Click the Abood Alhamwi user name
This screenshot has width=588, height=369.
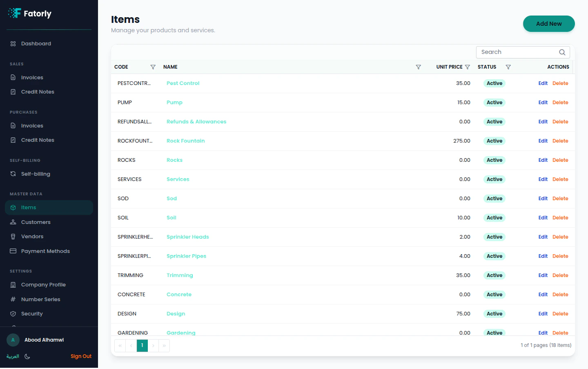pos(44,340)
